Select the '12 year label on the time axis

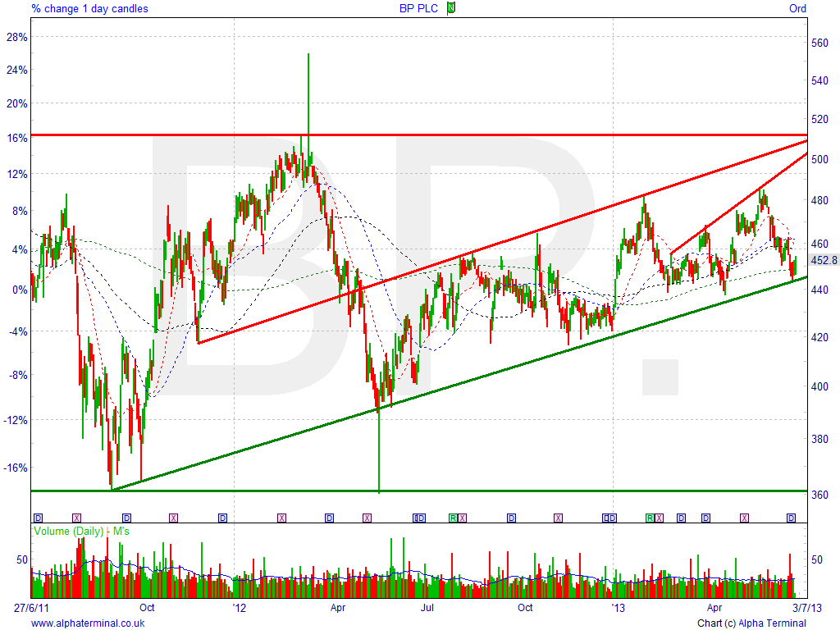pos(239,608)
